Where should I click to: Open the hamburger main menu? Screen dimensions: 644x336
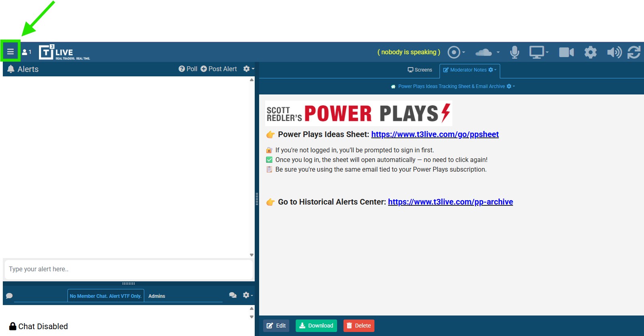(10, 52)
